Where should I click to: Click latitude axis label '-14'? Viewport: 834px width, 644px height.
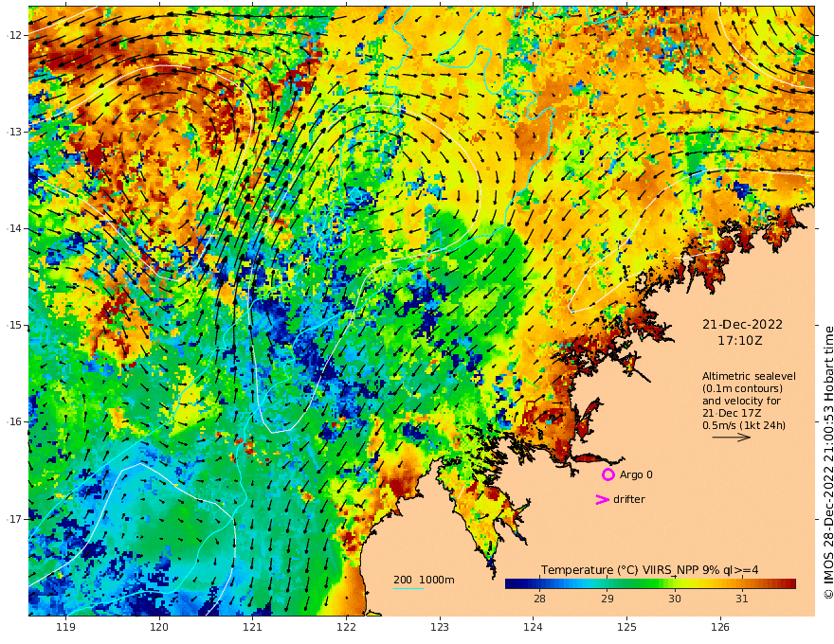[14, 228]
